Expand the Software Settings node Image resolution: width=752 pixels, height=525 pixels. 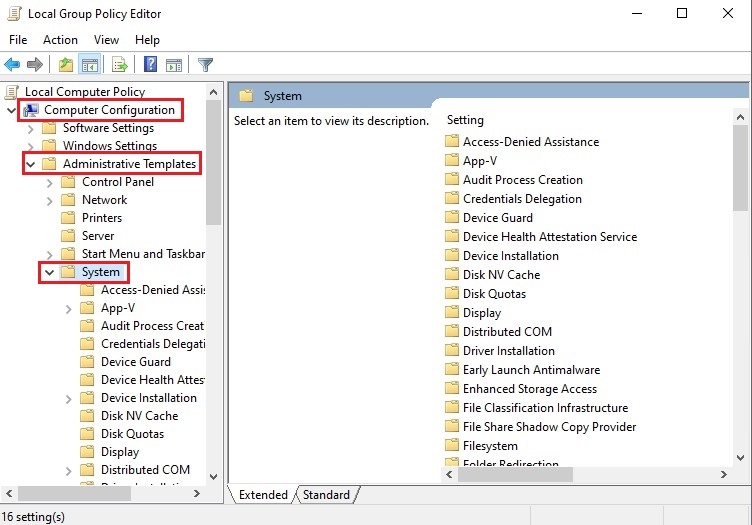[31, 129]
